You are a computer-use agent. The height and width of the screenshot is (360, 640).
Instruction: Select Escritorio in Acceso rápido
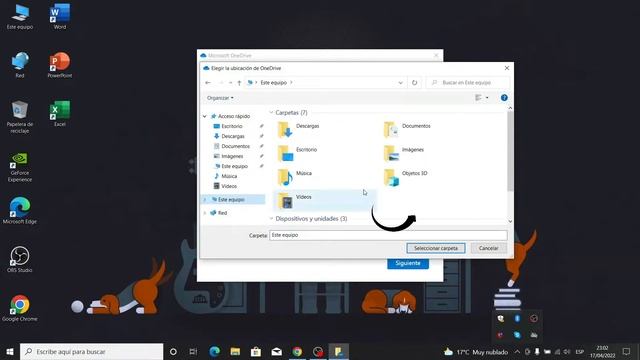232,126
